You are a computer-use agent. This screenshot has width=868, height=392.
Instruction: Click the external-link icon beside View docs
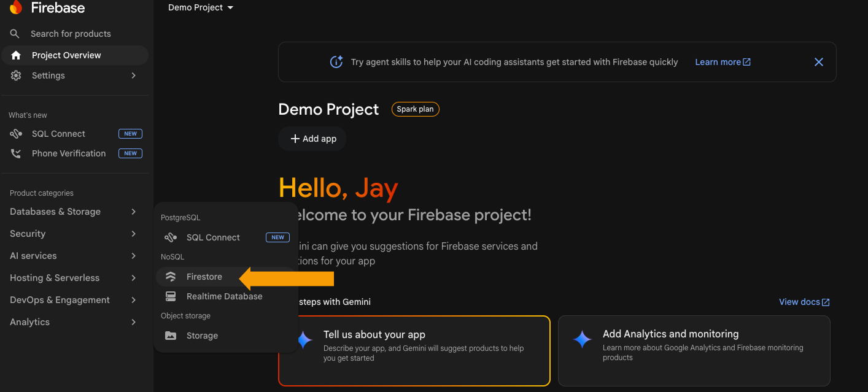826,302
